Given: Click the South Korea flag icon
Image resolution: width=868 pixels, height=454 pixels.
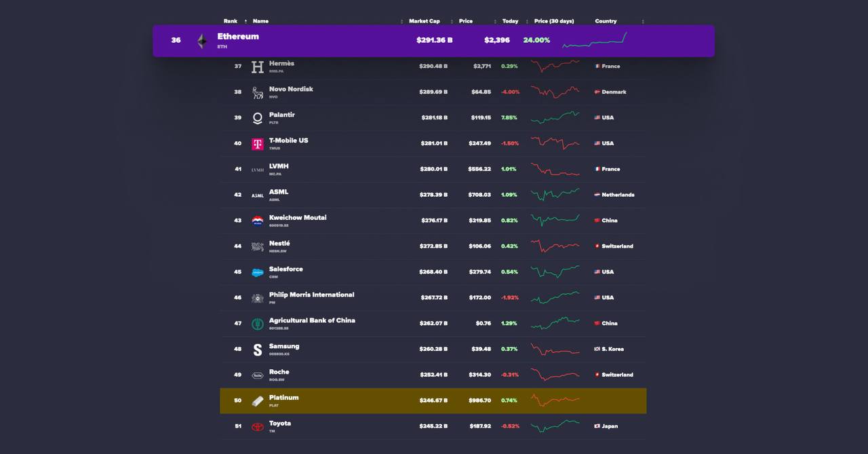Looking at the screenshot, I should tap(597, 349).
